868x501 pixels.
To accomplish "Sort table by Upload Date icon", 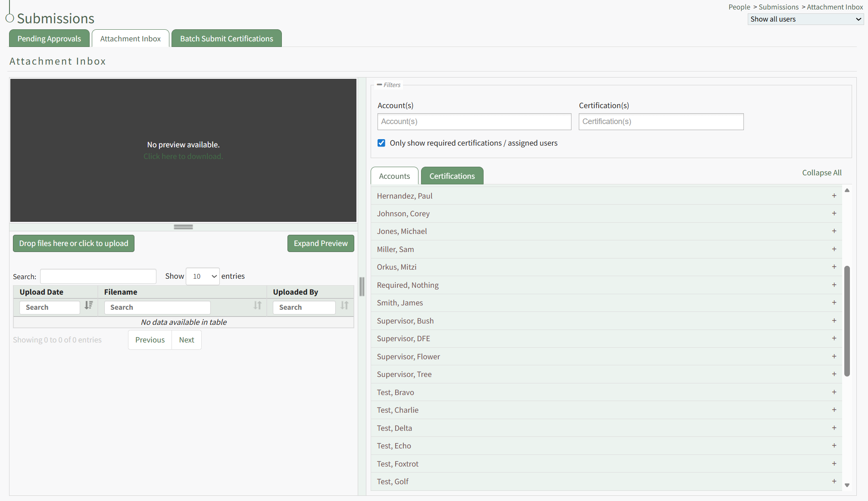I will [x=88, y=305].
